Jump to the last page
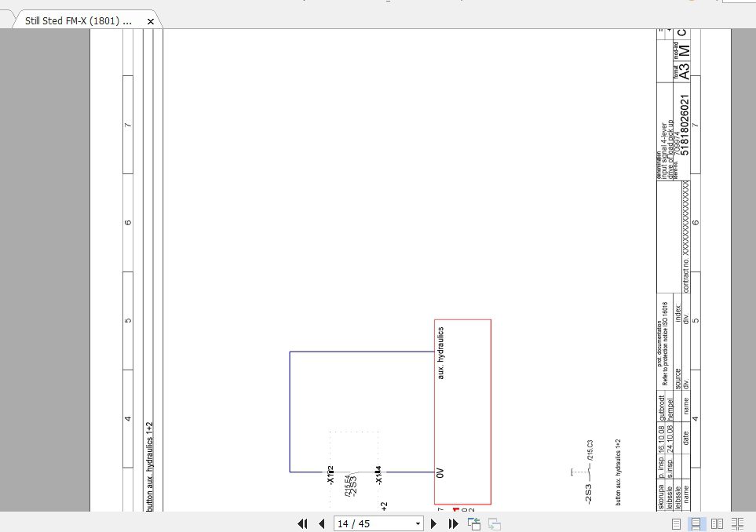The image size is (756, 532). [x=454, y=523]
